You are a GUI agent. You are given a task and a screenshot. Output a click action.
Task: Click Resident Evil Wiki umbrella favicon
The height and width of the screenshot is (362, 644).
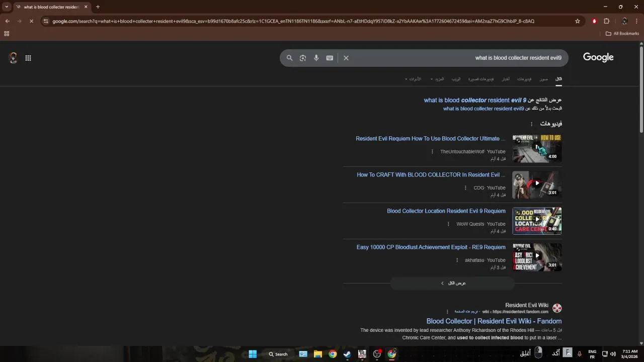click(557, 308)
